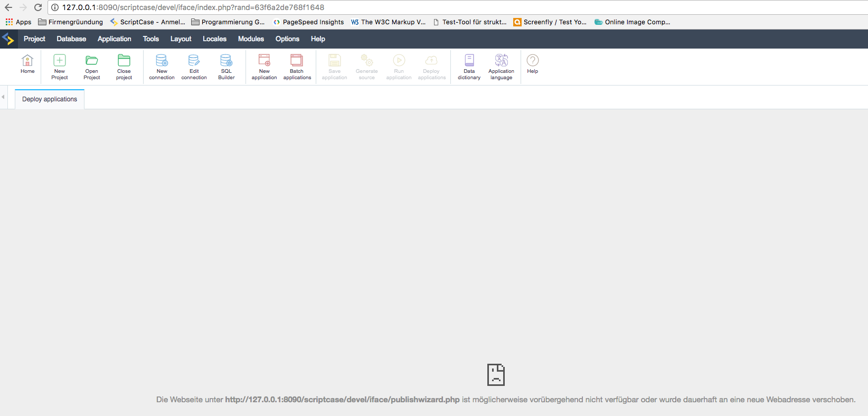Viewport: 868px width, 416px height.
Task: Open the Application menu
Action: [114, 39]
